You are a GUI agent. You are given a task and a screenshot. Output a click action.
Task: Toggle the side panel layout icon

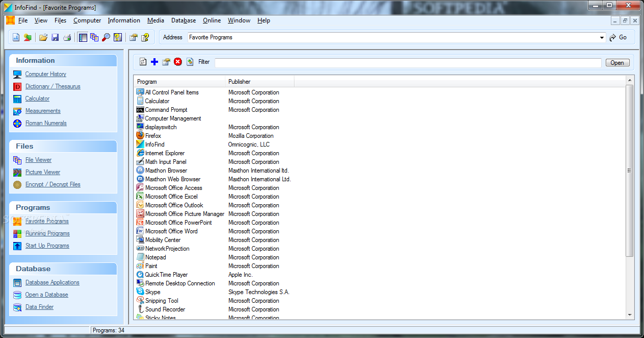[83, 37]
